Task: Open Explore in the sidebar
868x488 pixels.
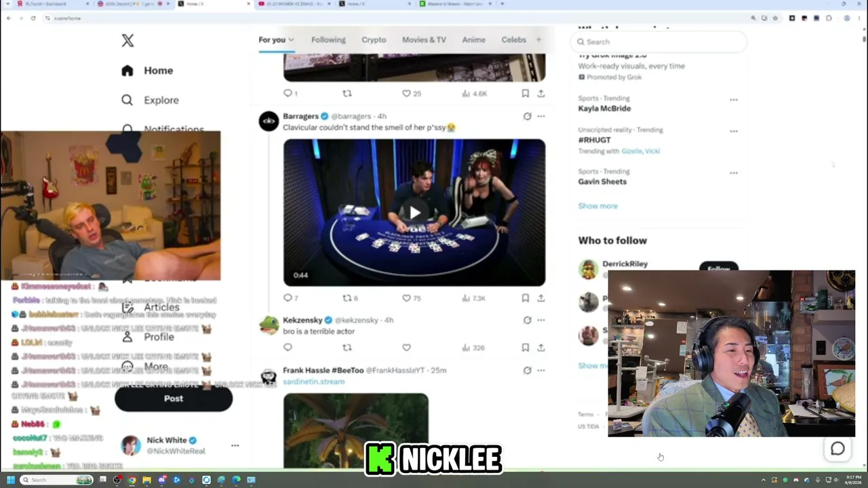Action: [150, 100]
